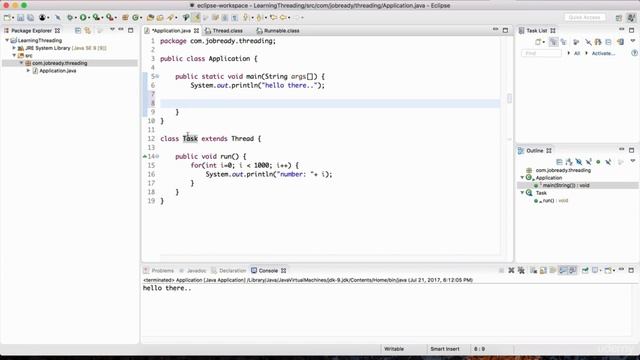Click the Collapse All icon in Task List

coord(608,42)
